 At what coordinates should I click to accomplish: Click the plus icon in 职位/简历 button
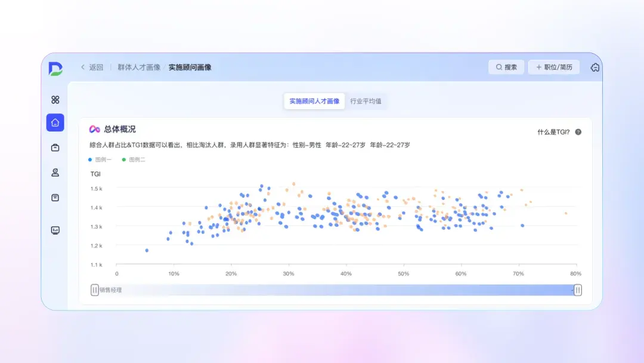click(x=538, y=67)
